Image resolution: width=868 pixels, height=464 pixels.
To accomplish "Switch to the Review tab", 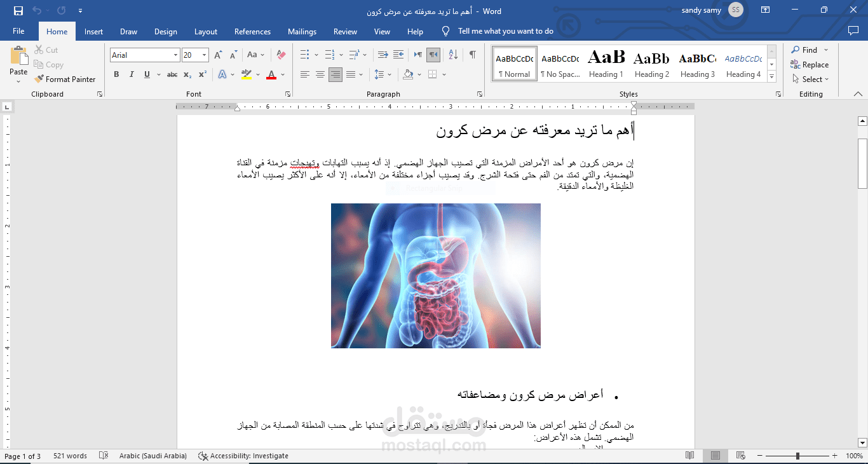I will click(345, 32).
